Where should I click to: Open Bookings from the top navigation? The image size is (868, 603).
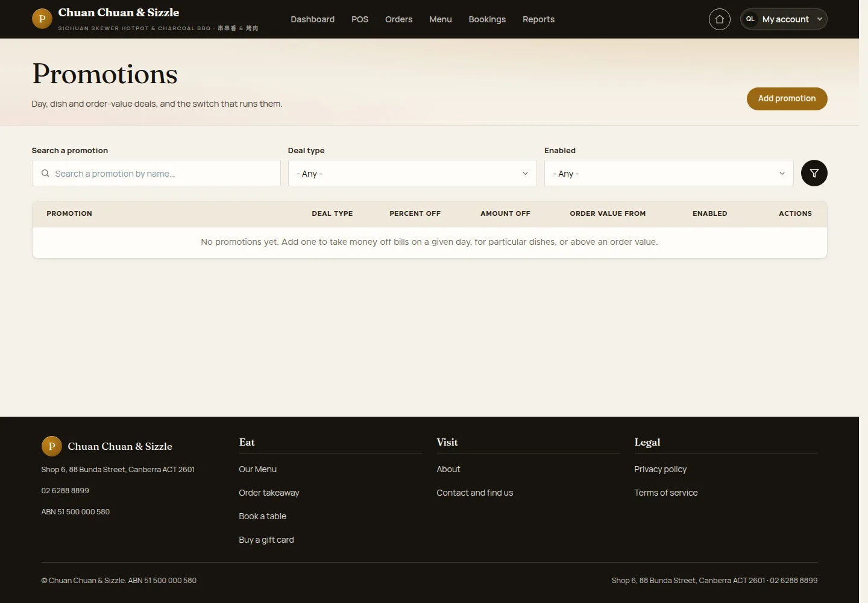(487, 19)
